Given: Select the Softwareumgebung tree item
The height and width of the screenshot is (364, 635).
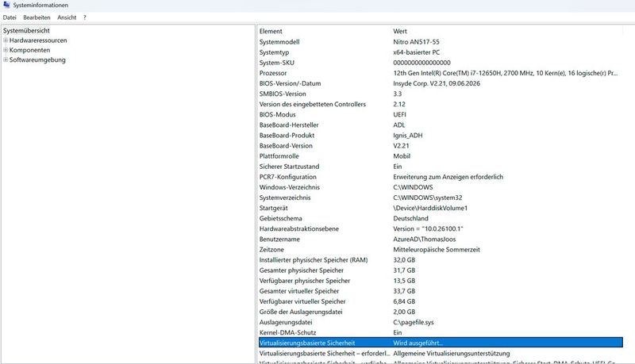Looking at the screenshot, I should coord(37,59).
